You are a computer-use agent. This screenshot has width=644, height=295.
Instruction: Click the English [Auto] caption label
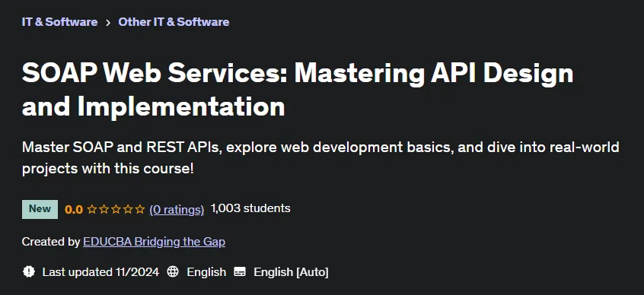[x=292, y=272]
